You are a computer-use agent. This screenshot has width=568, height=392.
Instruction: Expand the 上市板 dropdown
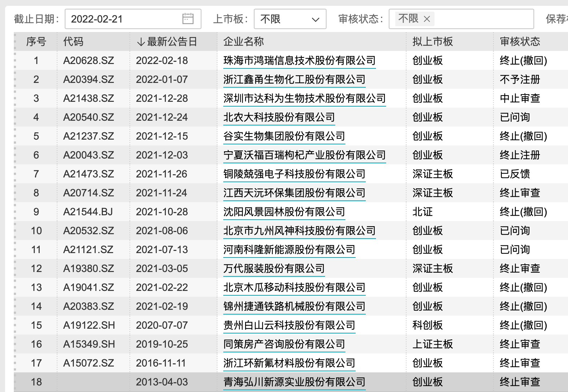click(290, 19)
